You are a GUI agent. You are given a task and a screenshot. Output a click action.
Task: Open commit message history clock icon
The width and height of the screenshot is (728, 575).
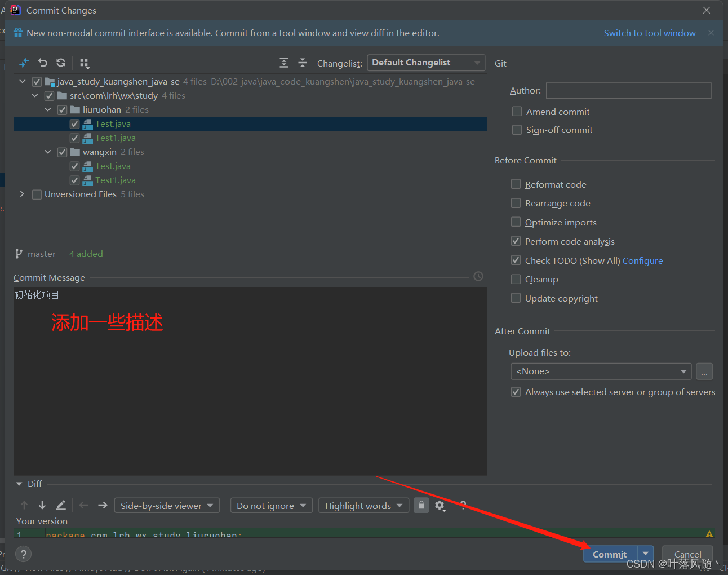click(478, 276)
